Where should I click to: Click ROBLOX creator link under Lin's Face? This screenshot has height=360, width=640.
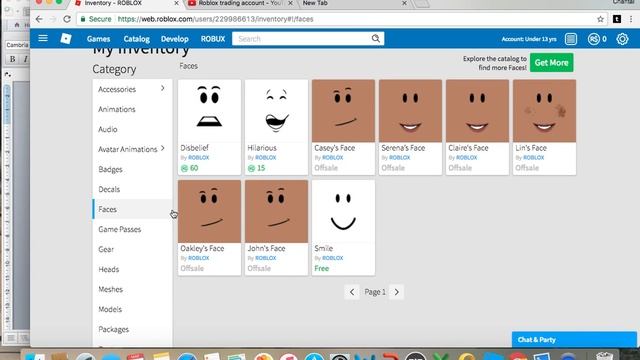(x=534, y=158)
